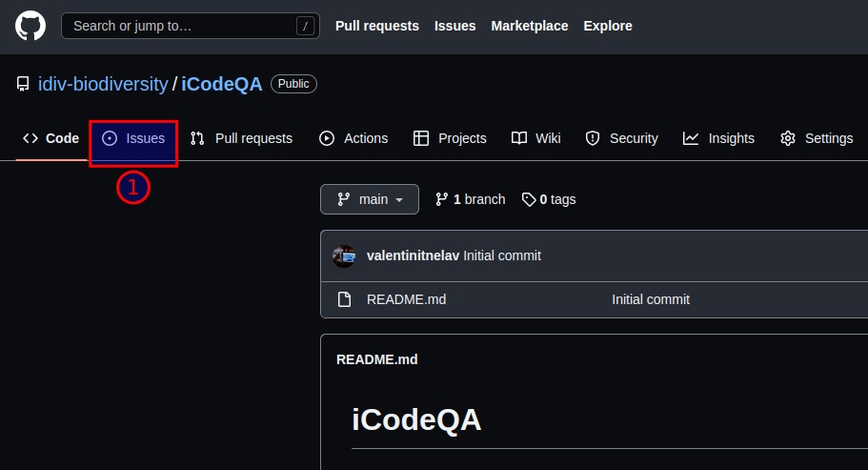Open the Initial commit message beside valentinitnelav
The width and height of the screenshot is (868, 470).
(x=502, y=255)
